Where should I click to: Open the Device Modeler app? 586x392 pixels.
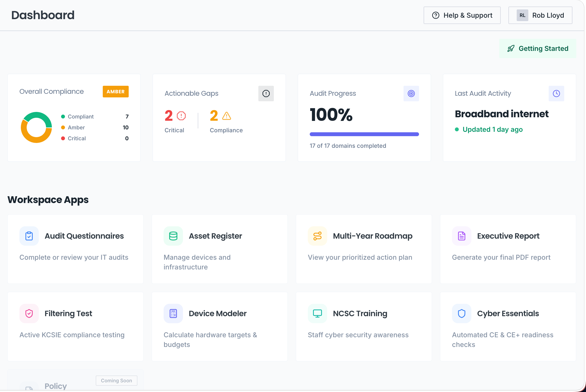220,327
